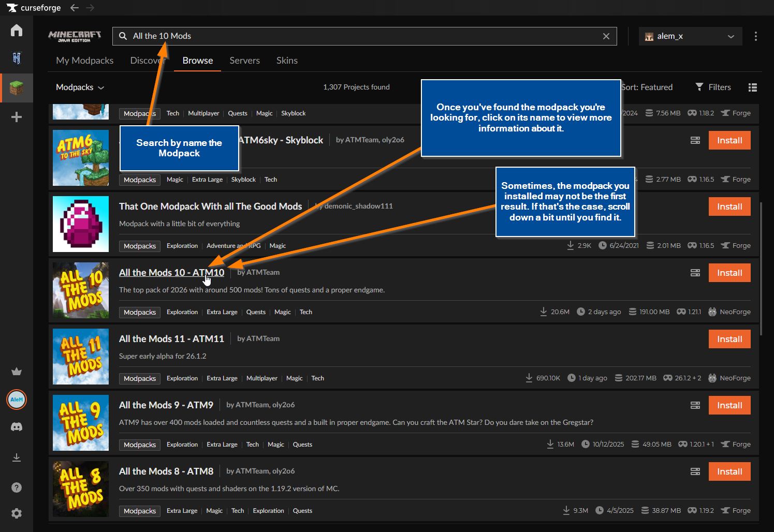Viewport: 774px width, 532px height.
Task: Open the Sort: Featured dropdown
Action: pos(647,87)
